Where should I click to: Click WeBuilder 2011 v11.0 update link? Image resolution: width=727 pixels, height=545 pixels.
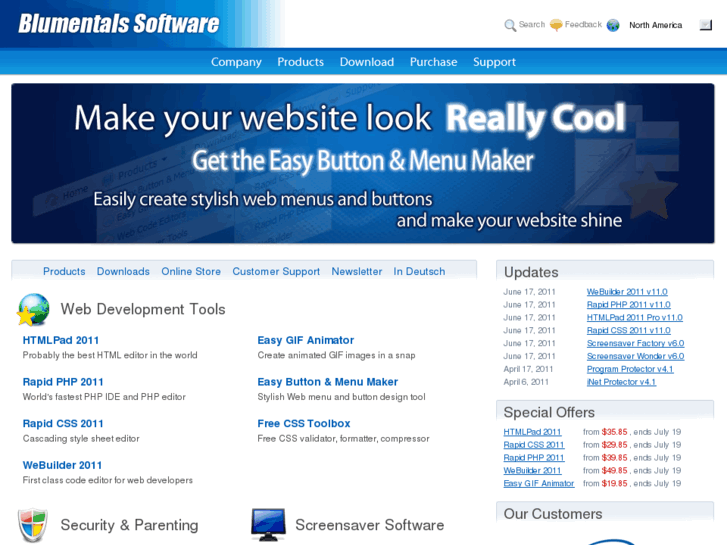pos(627,292)
